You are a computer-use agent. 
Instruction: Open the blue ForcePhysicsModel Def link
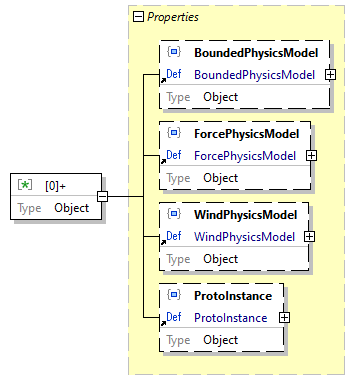point(245,156)
